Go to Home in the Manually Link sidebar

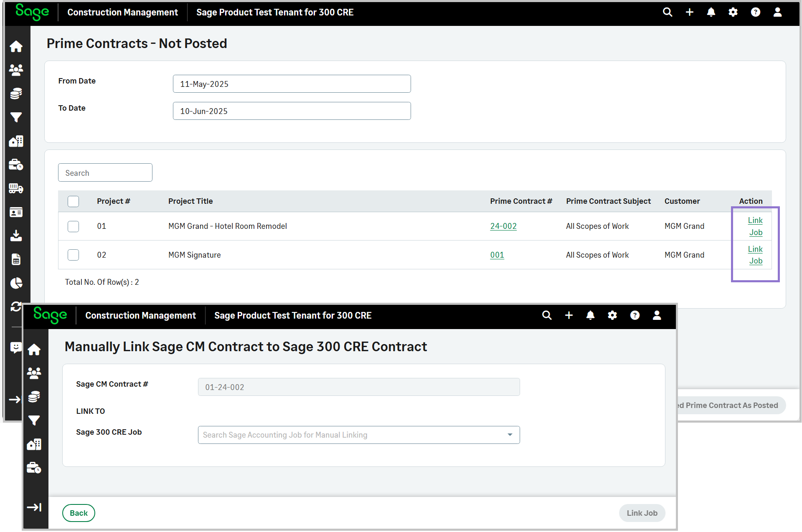[x=34, y=350]
